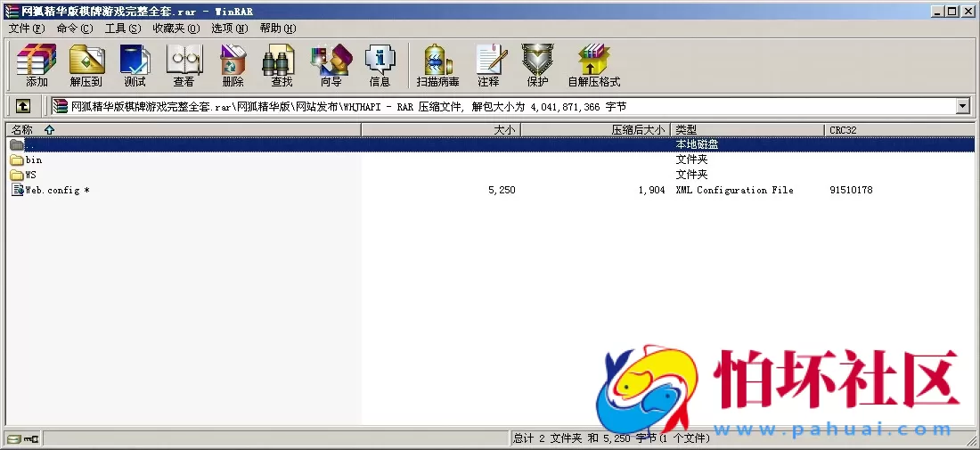This screenshot has width=980, height=450.
Task: Click the 删除 (Delete) toolbar icon
Action: coord(233,65)
